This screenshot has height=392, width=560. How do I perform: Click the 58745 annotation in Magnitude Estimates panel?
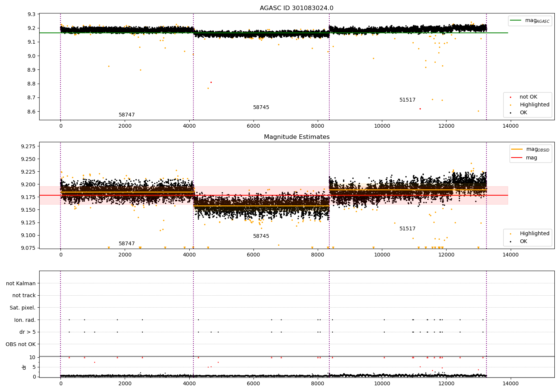(261, 236)
